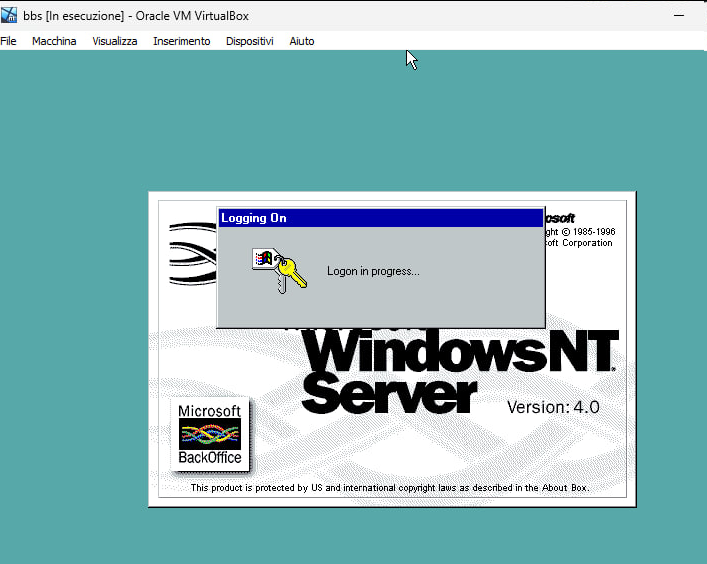Open the Dispositivi menu

(249, 41)
